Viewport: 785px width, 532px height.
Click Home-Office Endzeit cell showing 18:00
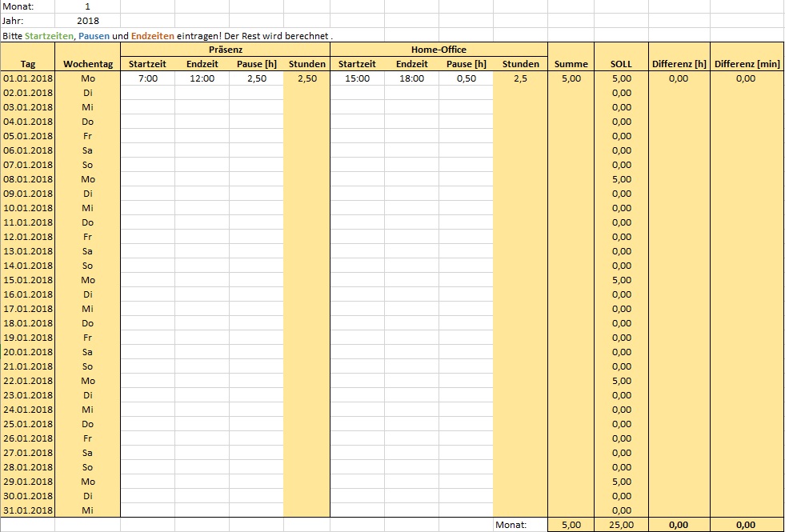pos(411,78)
